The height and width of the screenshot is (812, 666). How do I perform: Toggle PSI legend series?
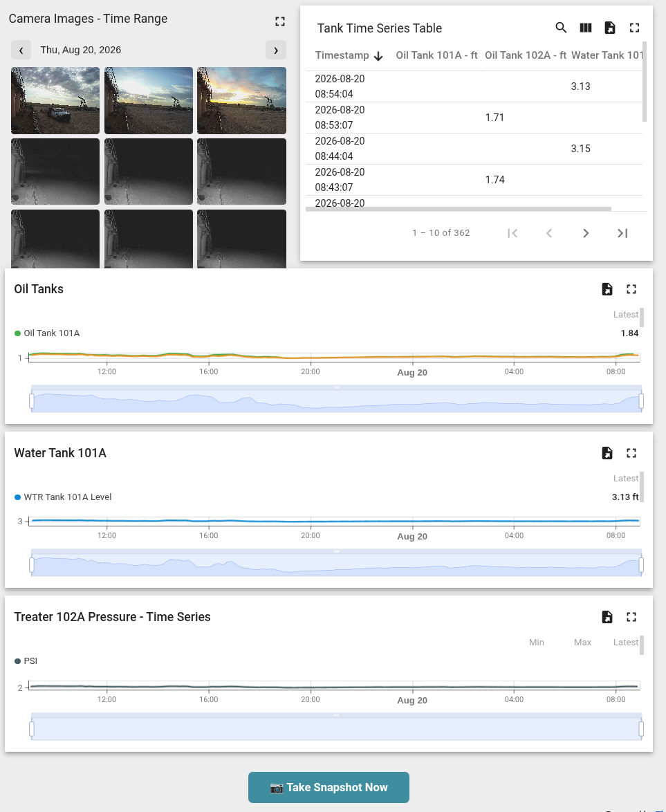point(26,661)
